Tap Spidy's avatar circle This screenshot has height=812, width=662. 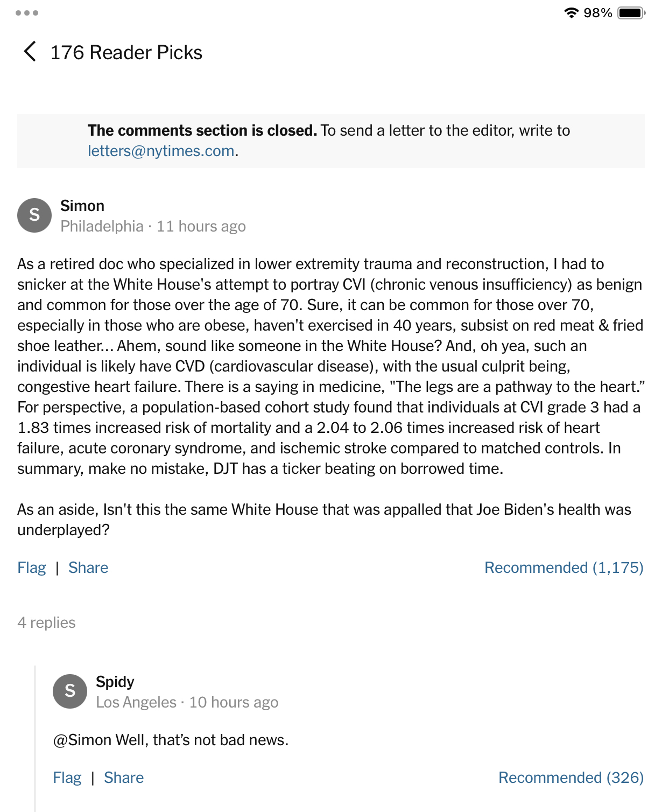tap(70, 691)
